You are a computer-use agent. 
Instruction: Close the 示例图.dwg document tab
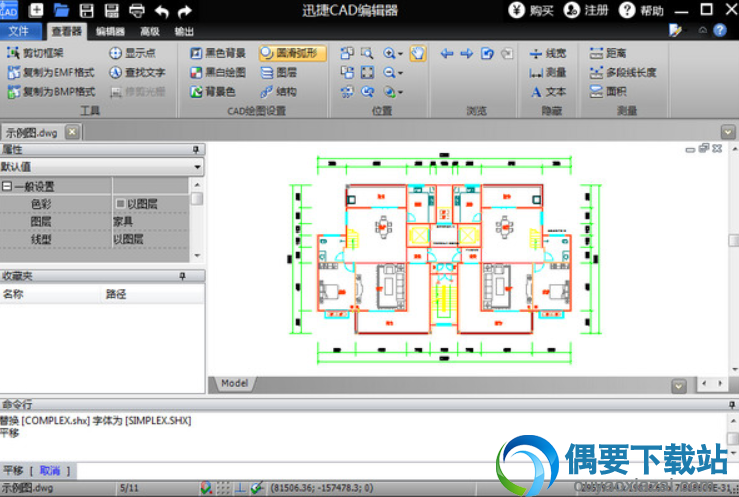pos(72,132)
